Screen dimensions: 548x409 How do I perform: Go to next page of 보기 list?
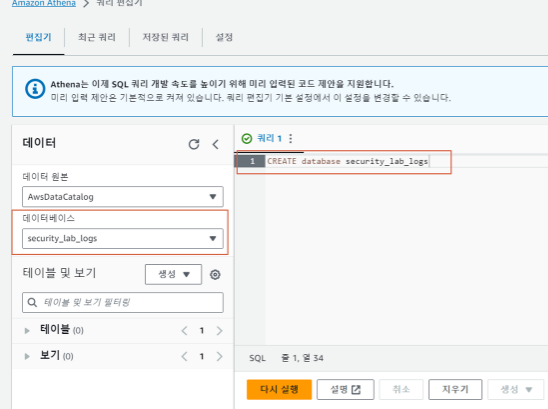(x=219, y=357)
